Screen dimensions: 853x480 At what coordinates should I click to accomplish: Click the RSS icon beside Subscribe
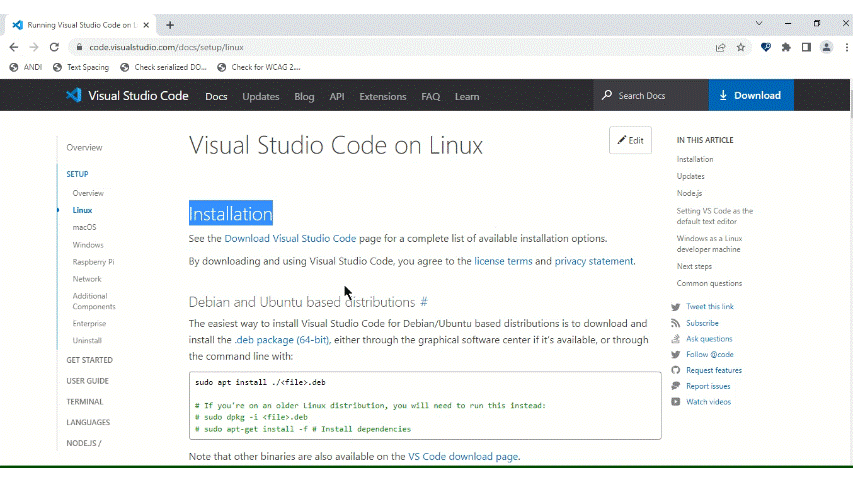(676, 323)
